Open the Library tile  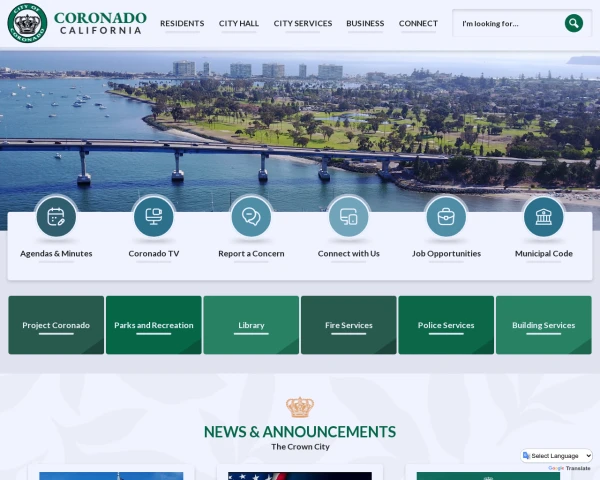click(x=251, y=325)
